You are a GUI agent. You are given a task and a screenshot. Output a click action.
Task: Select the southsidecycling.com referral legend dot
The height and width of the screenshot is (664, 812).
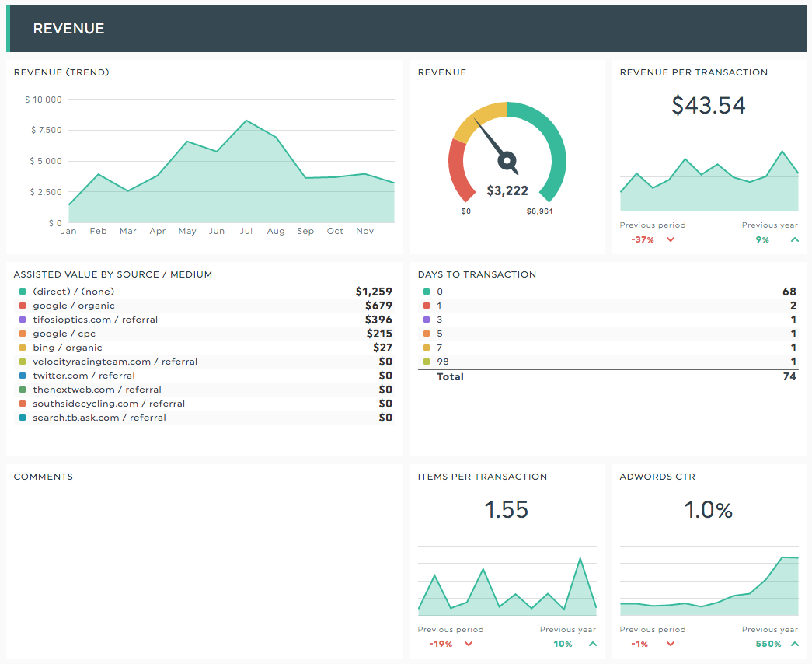coord(23,404)
